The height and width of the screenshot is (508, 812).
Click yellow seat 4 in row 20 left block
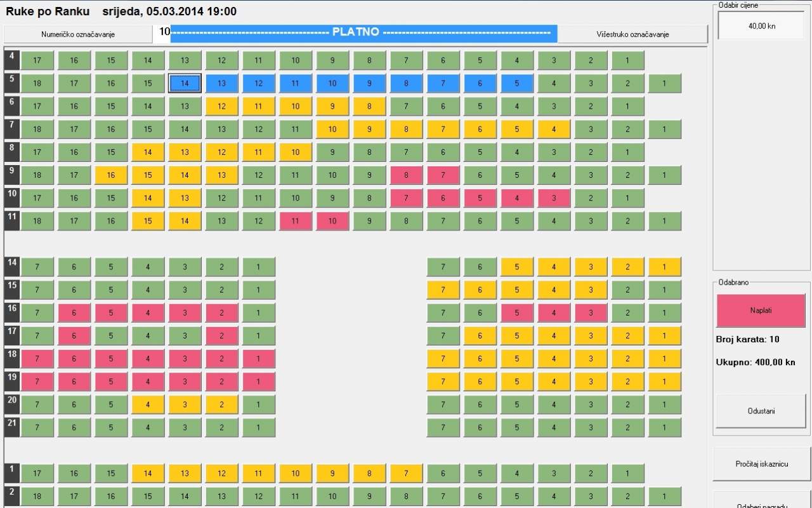(x=148, y=404)
